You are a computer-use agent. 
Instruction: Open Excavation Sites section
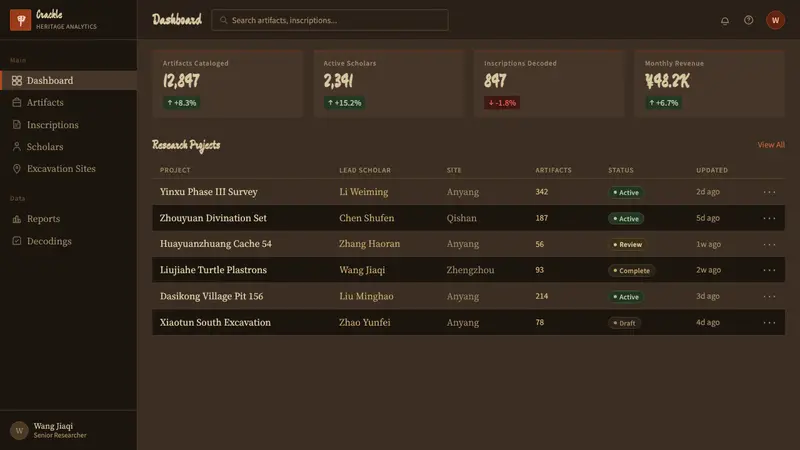pyautogui.click(x=68, y=168)
